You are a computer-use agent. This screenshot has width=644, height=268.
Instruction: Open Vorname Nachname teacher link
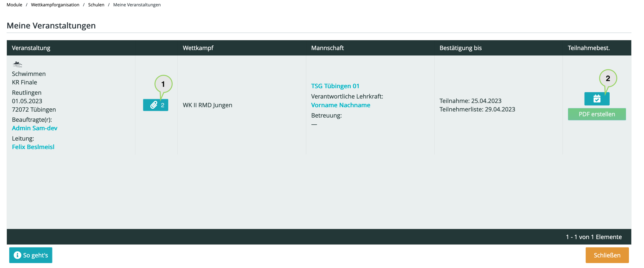340,105
